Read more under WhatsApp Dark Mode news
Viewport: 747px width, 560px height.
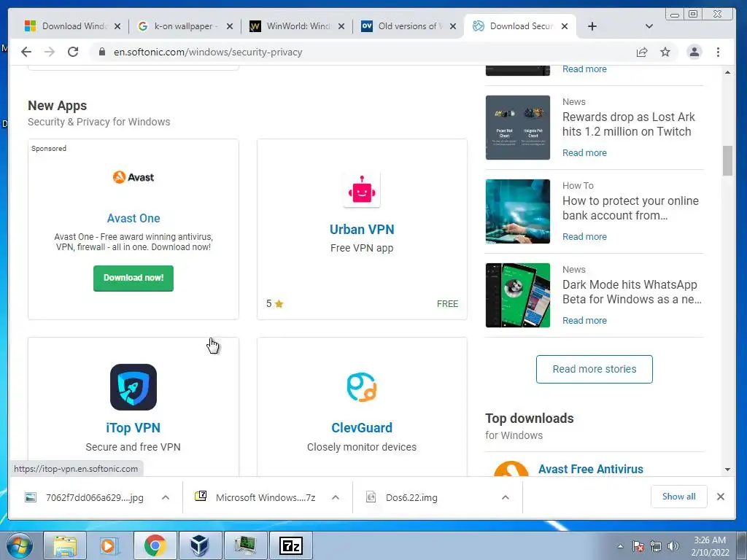click(x=584, y=321)
